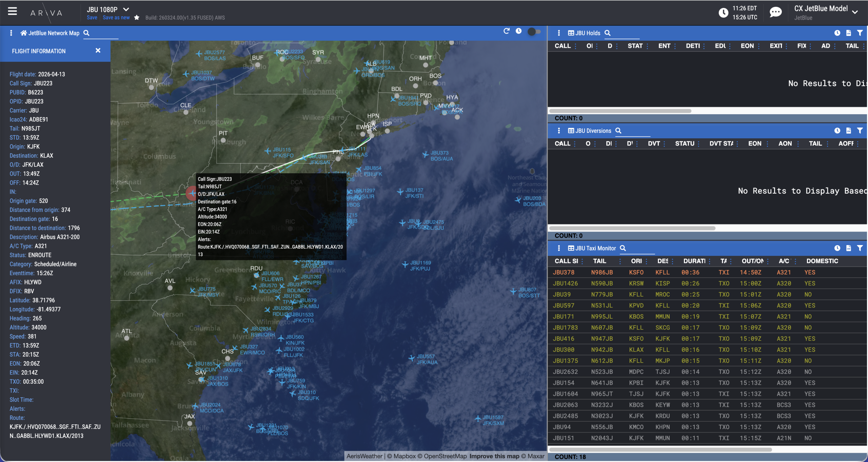The image size is (868, 462).
Task: Expand the JBU 1080P workspace dropdown
Action: [126, 9]
